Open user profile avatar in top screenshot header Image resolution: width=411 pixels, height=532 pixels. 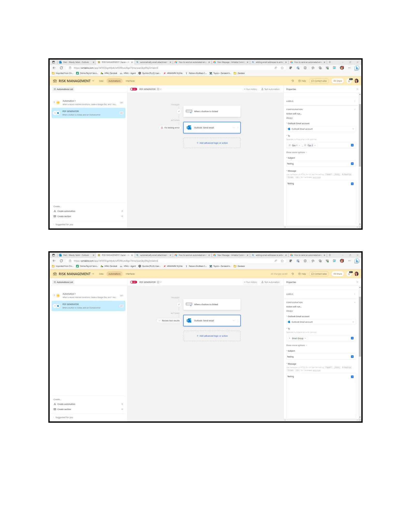(x=356, y=81)
